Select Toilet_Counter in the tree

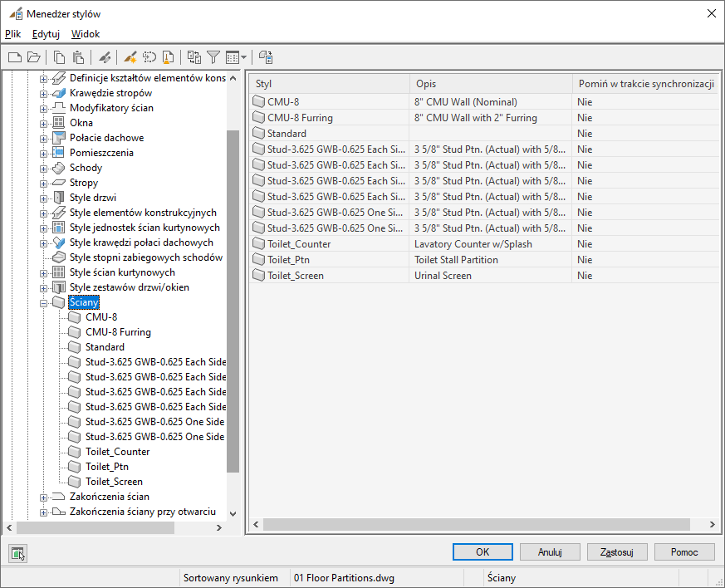(x=117, y=452)
